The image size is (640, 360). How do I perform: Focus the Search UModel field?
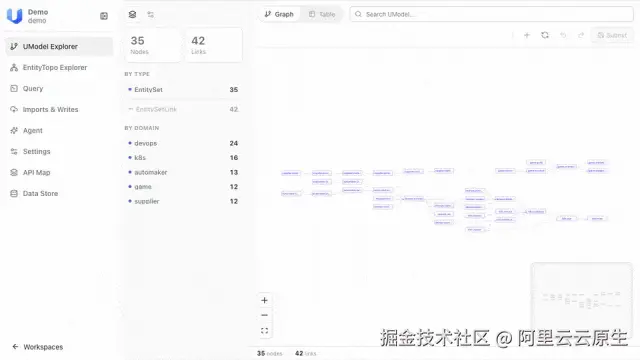[491, 14]
